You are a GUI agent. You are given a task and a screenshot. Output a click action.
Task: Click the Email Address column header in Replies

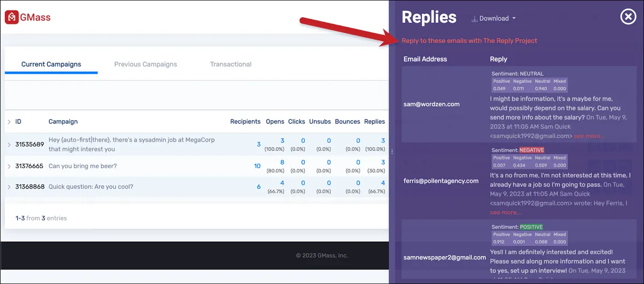425,59
